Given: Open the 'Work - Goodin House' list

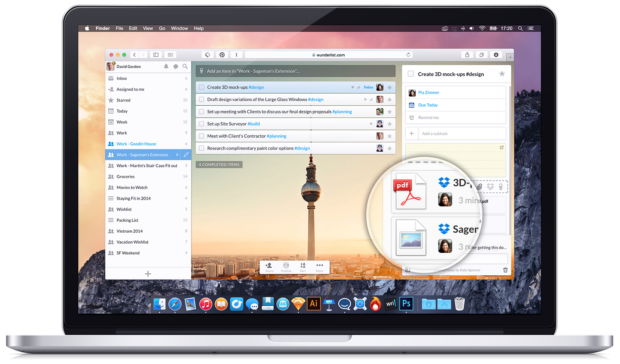Looking at the screenshot, I should coord(148,144).
